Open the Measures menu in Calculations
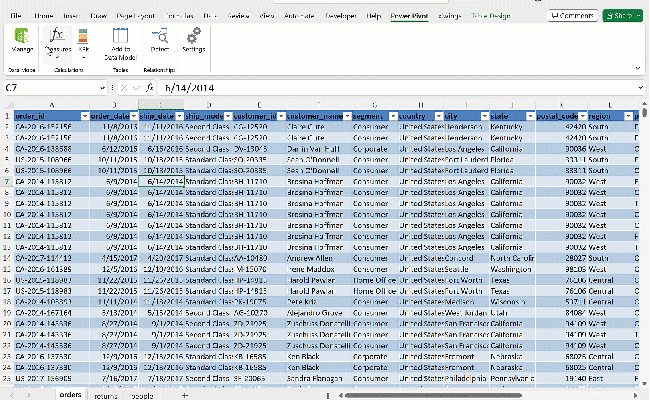Screen dimensions: 650x400 (57, 44)
